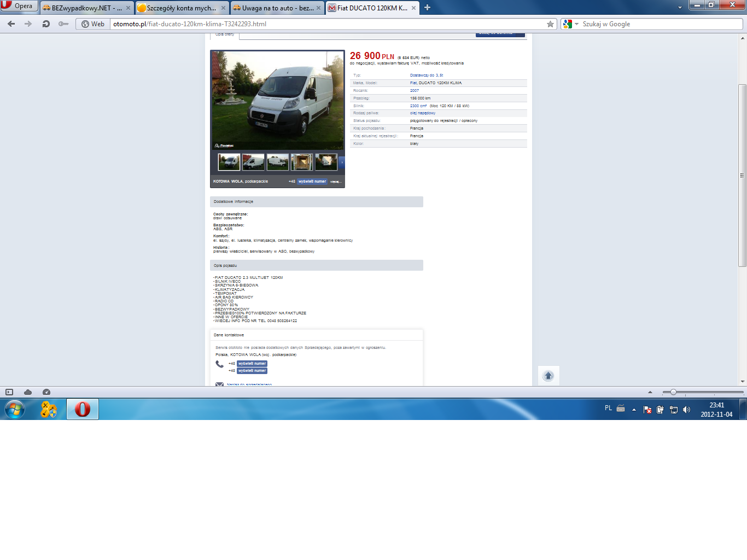Image resolution: width=747 pixels, height=560 pixels.
Task: Open the 2007 year link
Action: tap(415, 91)
